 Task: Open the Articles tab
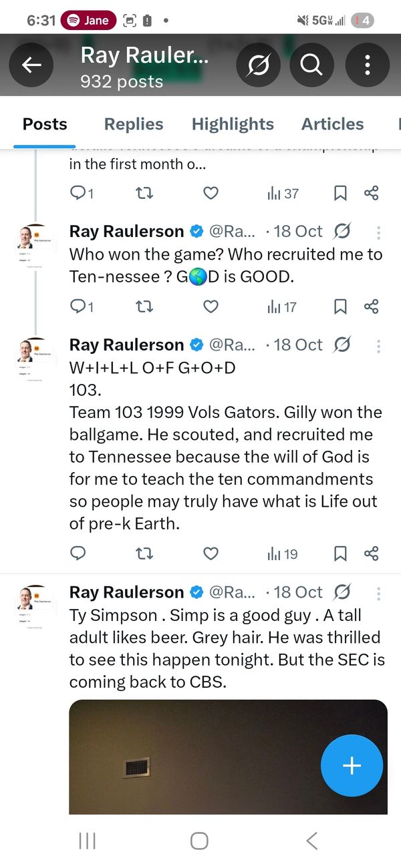[332, 124]
